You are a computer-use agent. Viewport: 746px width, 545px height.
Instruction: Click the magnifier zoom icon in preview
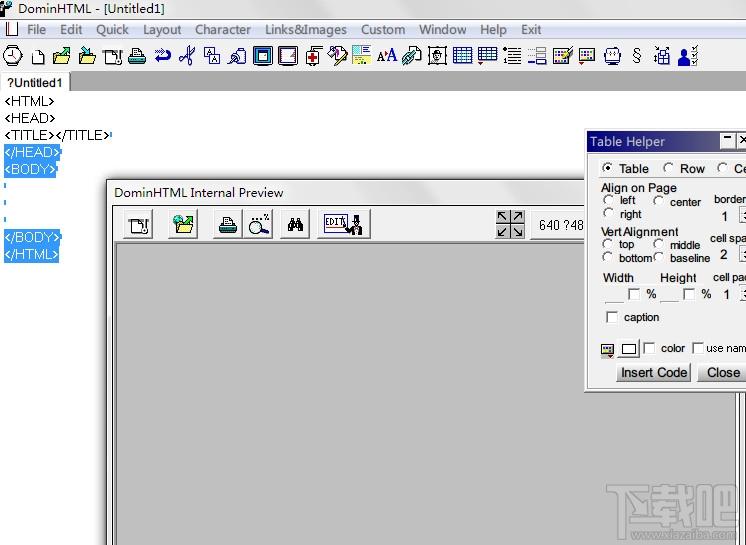click(259, 225)
